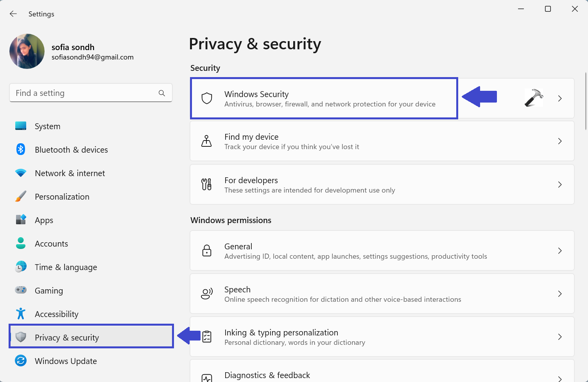Click the Find a setting search box
Image resolution: width=588 pixels, height=382 pixels.
coord(84,93)
